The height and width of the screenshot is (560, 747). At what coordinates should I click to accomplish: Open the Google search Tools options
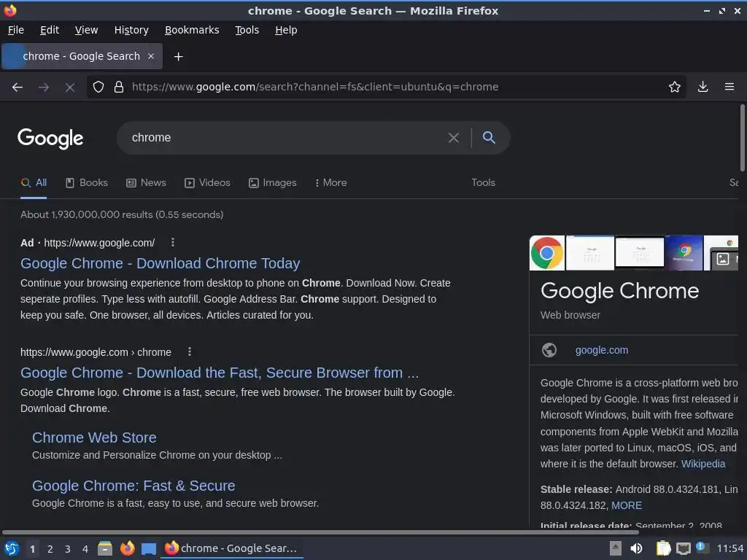pyautogui.click(x=483, y=183)
